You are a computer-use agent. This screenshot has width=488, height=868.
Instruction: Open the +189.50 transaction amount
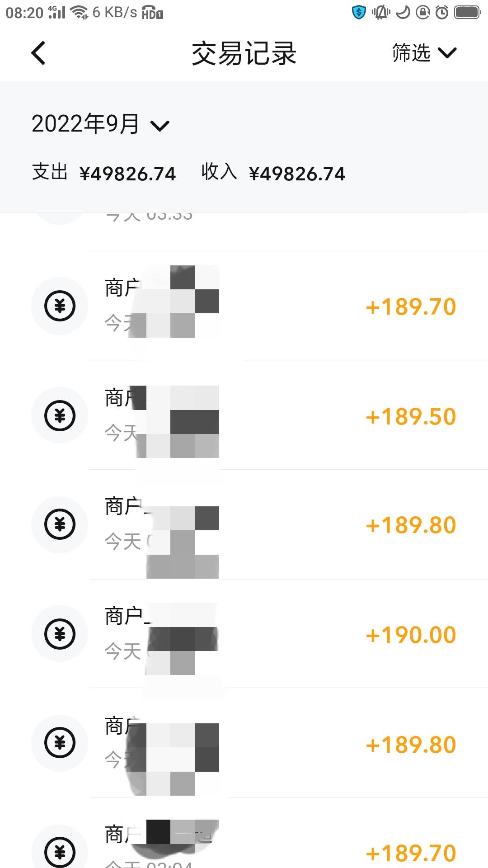(411, 416)
